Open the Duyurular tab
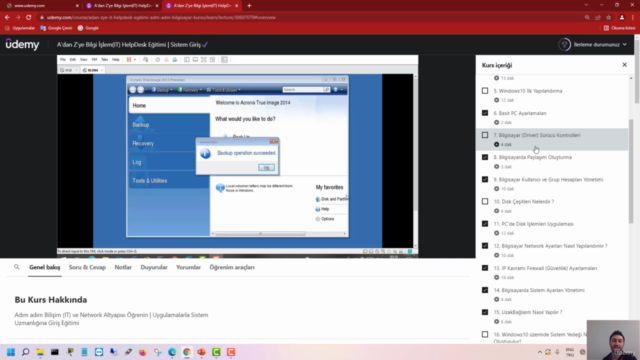The height and width of the screenshot is (360, 640). point(154,267)
